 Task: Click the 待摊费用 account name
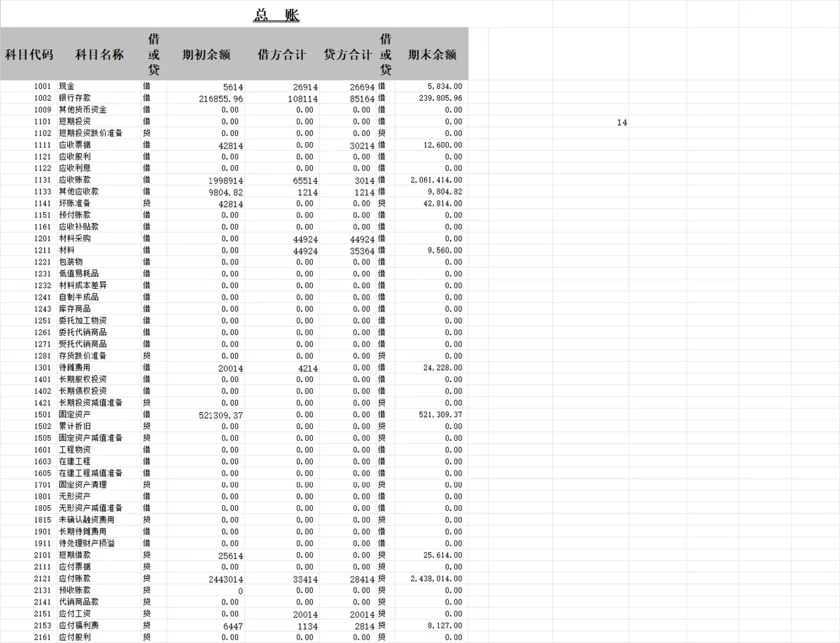click(74, 367)
